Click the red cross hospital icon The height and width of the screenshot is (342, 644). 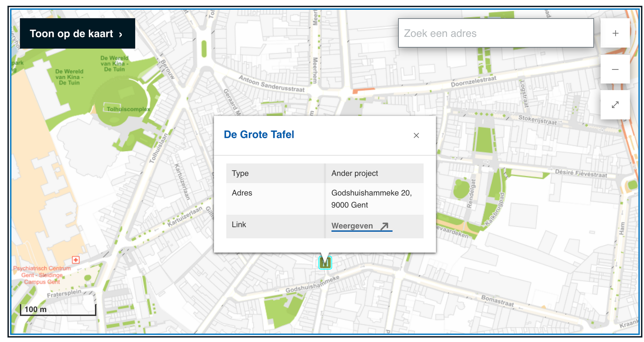[x=76, y=260]
